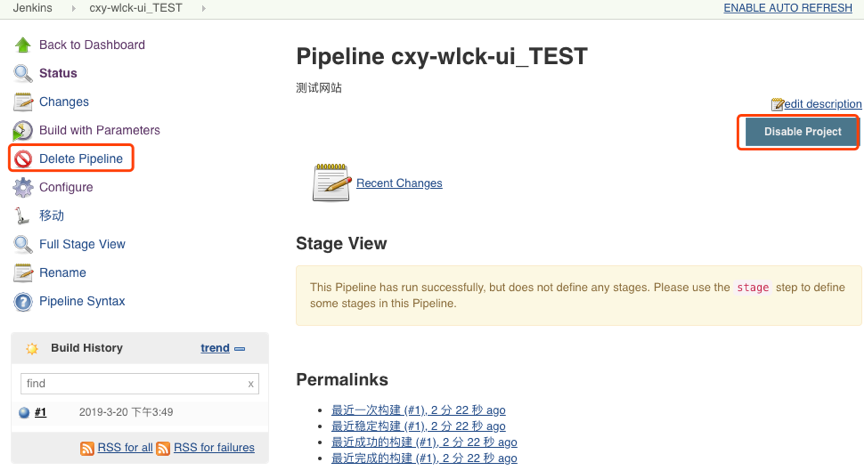This screenshot has height=470, width=864.
Task: Click the Back to Dashboard arrow icon
Action: point(22,45)
